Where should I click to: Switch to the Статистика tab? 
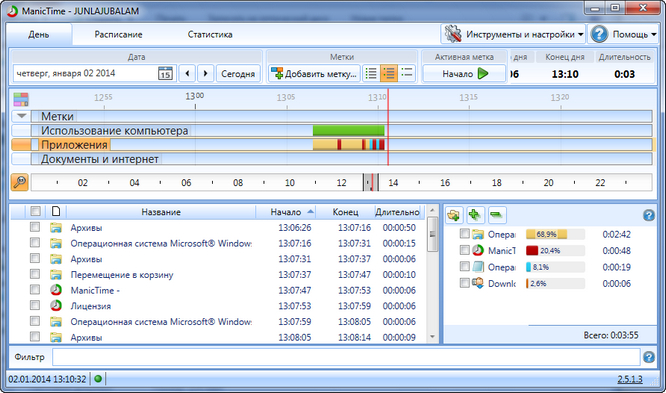pos(210,34)
